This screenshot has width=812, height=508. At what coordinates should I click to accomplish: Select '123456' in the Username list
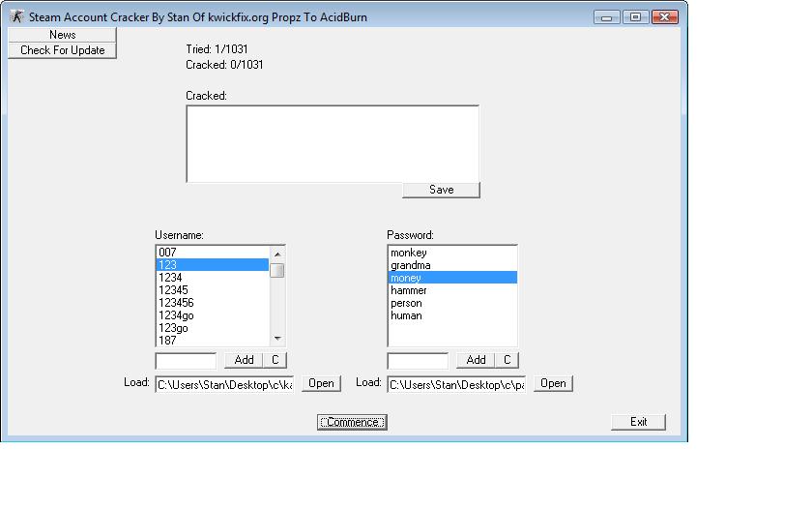[x=212, y=303]
